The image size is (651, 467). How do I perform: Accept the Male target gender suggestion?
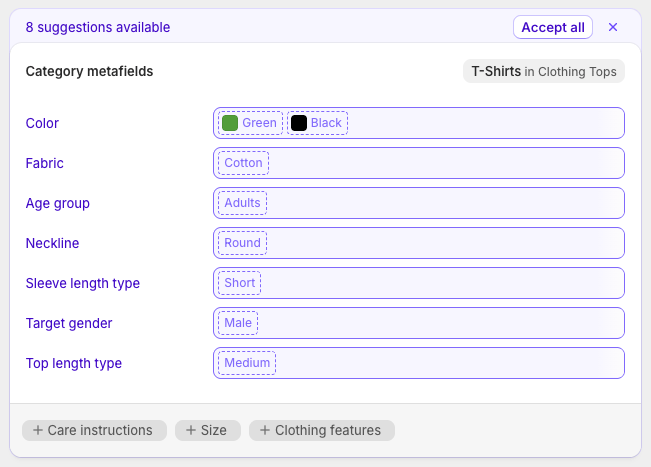(x=238, y=323)
